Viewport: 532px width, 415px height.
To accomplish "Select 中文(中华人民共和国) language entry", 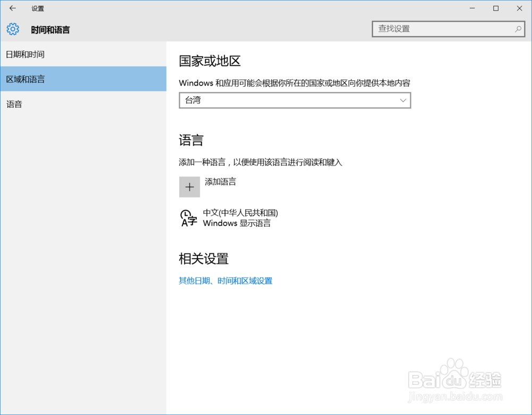I will click(x=240, y=213).
